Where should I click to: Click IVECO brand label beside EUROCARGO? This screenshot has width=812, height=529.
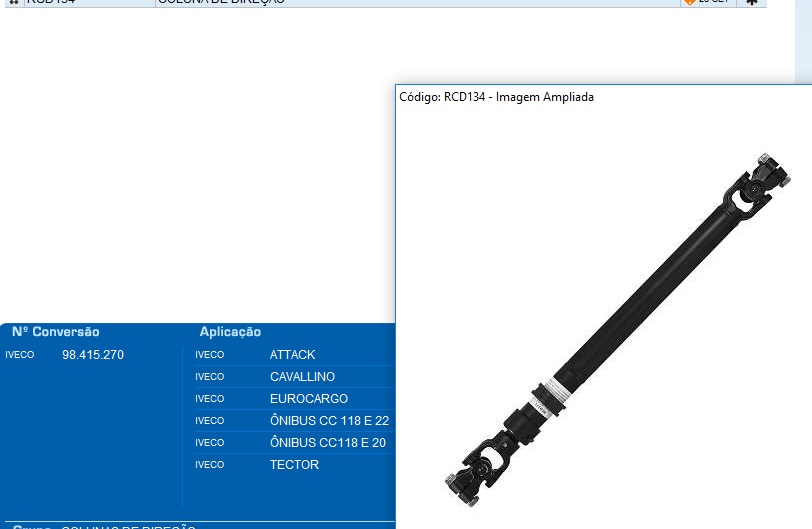coord(209,399)
